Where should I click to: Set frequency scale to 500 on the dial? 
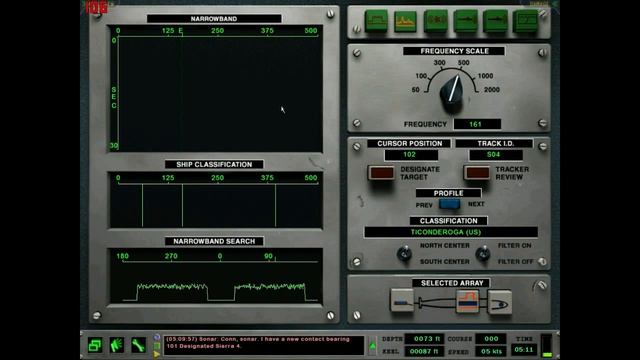(x=463, y=63)
